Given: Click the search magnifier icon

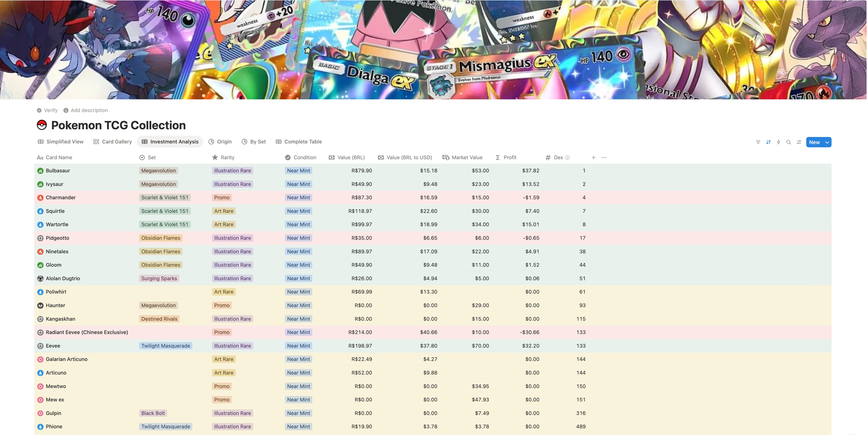Looking at the screenshot, I should coord(788,142).
